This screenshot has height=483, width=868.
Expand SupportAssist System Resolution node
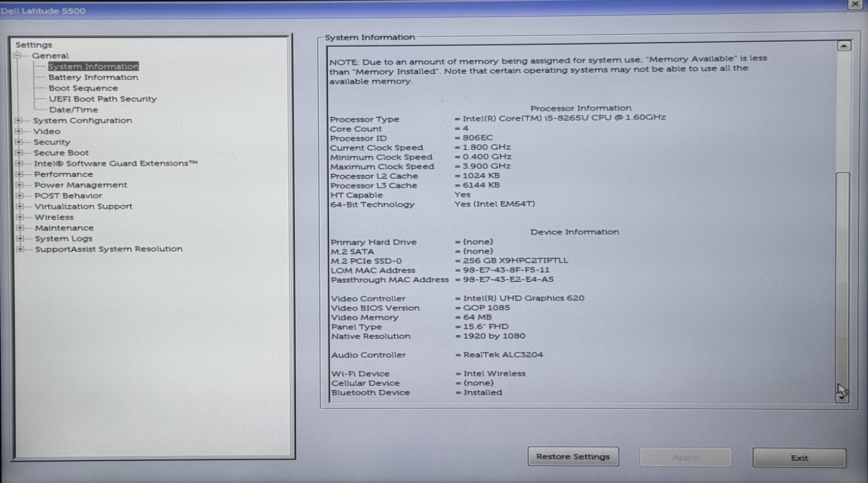[x=21, y=249]
